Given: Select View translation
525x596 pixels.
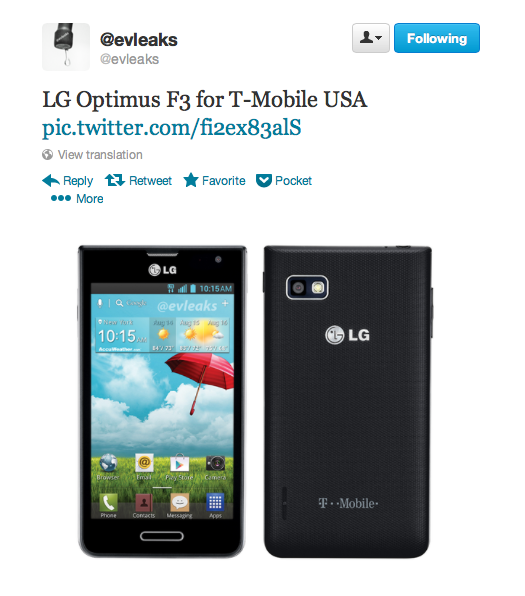Looking at the screenshot, I should tap(100, 155).
